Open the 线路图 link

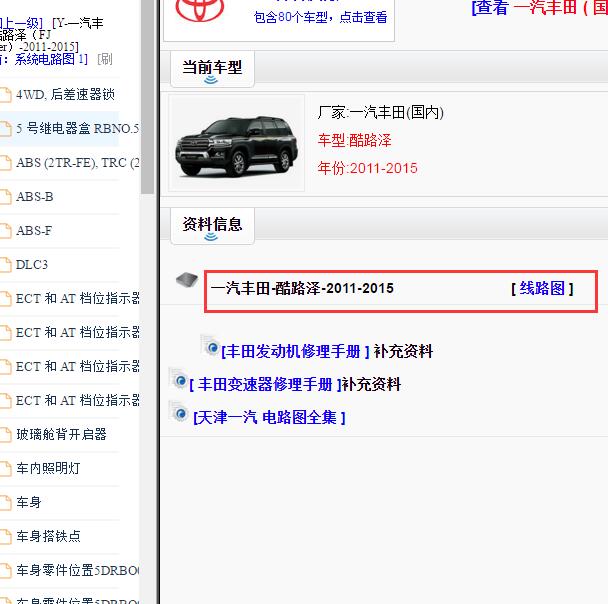pos(542,288)
